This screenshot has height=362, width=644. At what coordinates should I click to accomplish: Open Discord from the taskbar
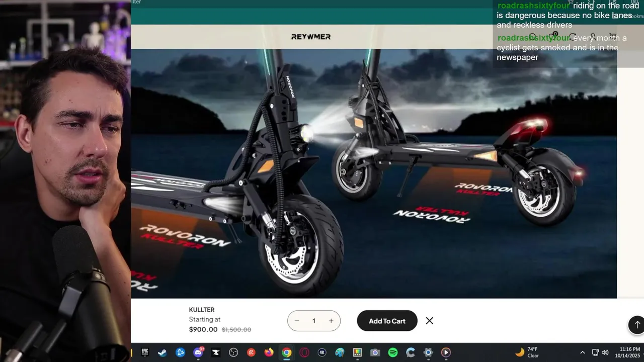198,352
